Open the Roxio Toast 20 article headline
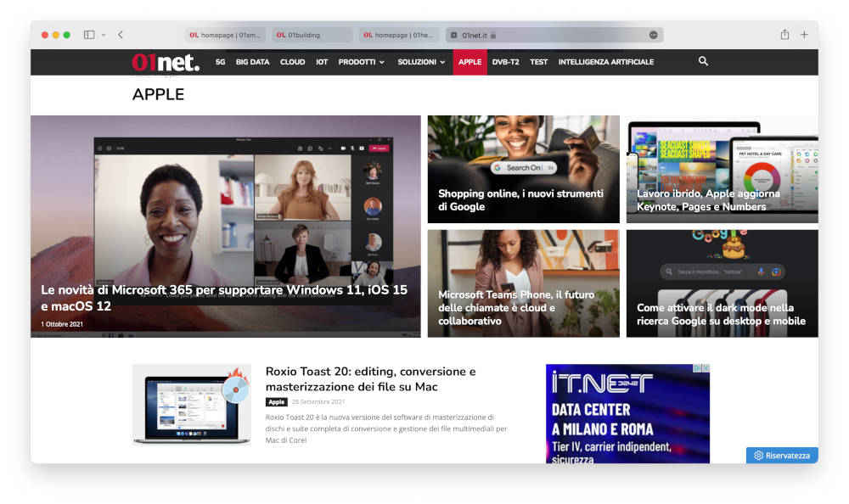 coord(370,379)
